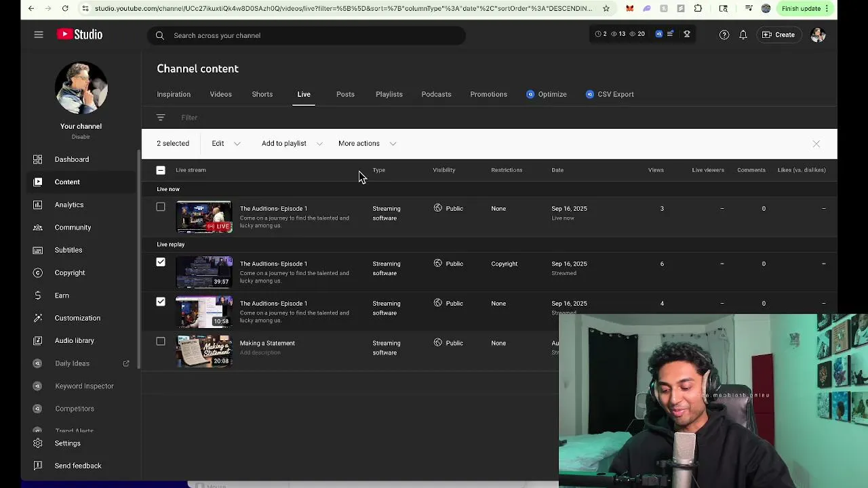Bookmark the page with the star icon
This screenshot has width=868, height=488.
point(606,8)
